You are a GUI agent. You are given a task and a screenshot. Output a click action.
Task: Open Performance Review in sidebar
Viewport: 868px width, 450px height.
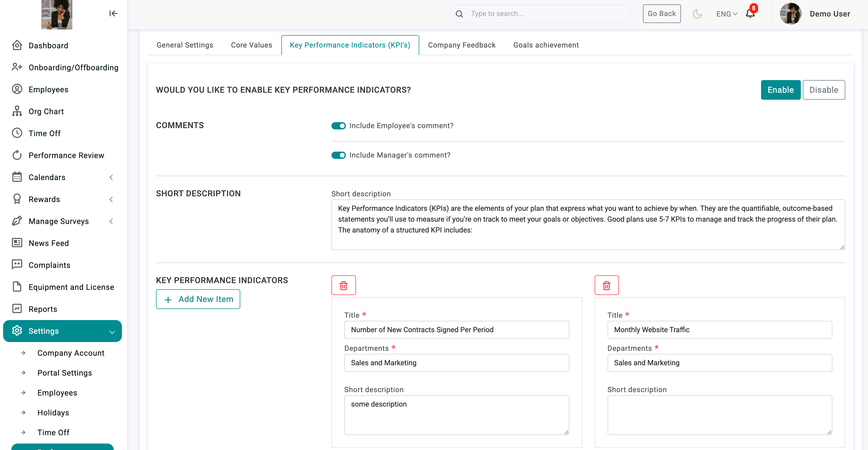66,155
